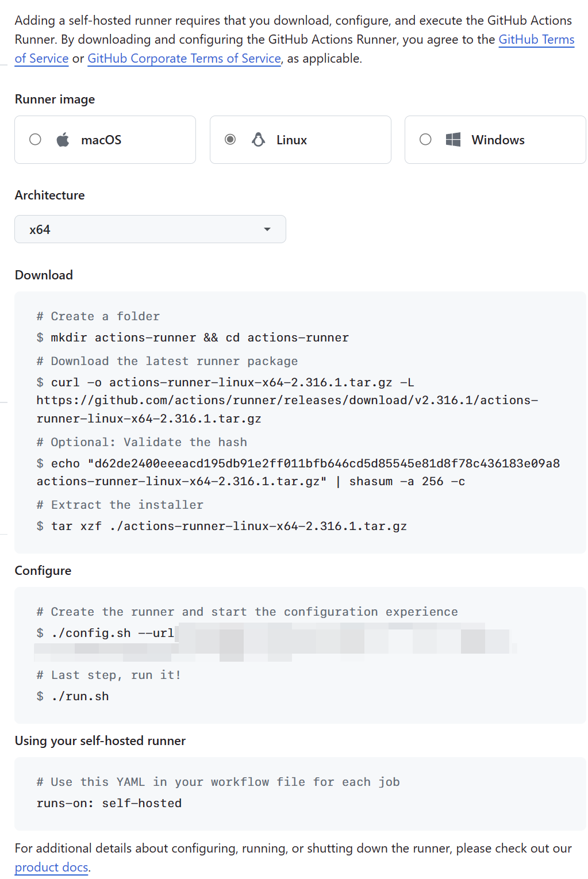Select the Windows radio button
Viewport: 588px width, 879px height.
425,140
